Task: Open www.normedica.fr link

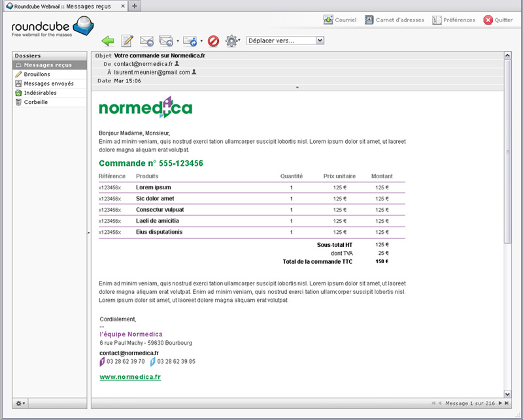Action: point(130,377)
